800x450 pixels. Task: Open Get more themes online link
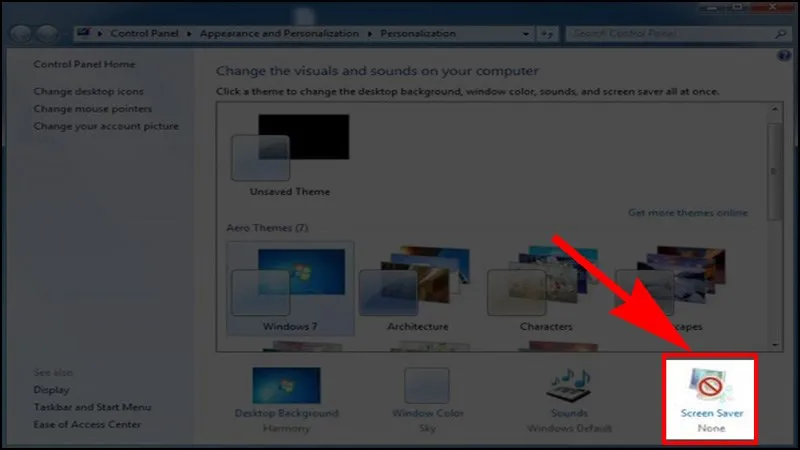(686, 213)
